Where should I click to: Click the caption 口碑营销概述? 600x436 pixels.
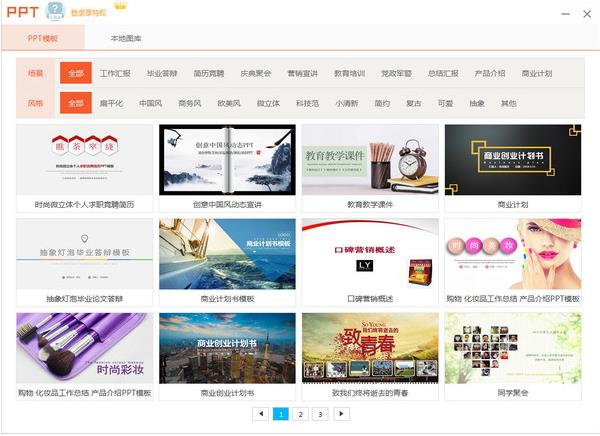[x=370, y=299]
